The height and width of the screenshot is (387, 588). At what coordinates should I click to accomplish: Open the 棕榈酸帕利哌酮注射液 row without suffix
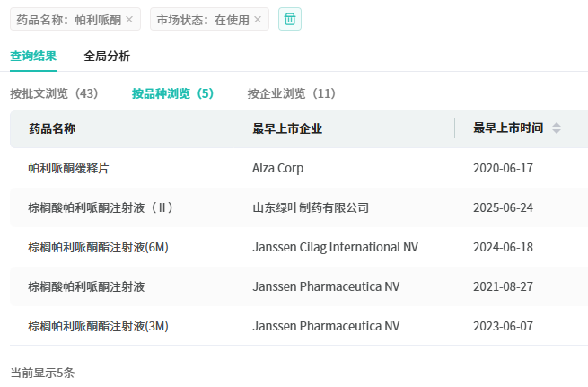(x=86, y=286)
